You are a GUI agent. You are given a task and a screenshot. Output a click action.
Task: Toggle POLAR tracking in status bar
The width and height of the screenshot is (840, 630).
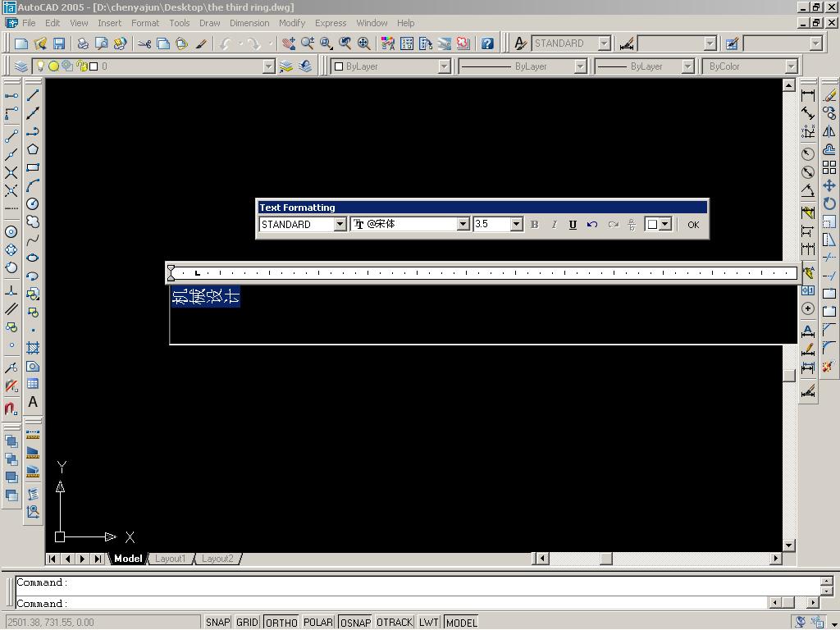pyautogui.click(x=318, y=623)
